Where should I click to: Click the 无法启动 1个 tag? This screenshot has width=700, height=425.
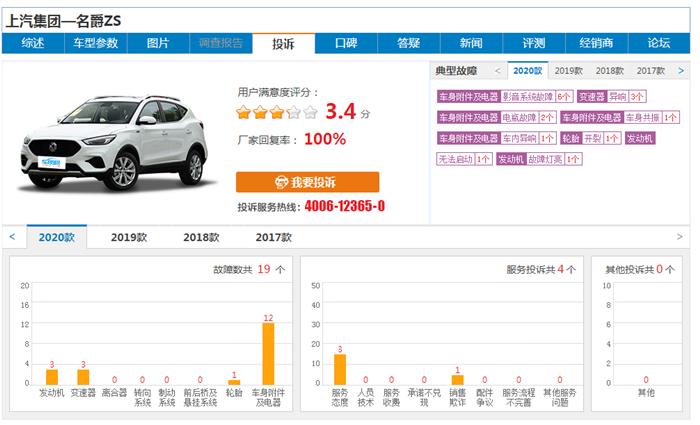(464, 159)
